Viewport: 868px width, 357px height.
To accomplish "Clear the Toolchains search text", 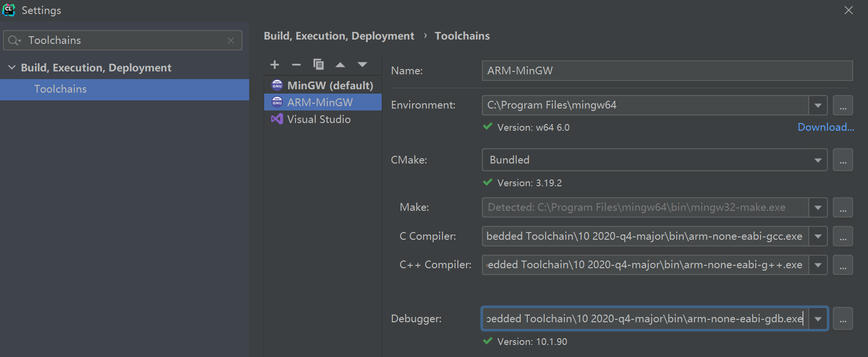I will 231,41.
